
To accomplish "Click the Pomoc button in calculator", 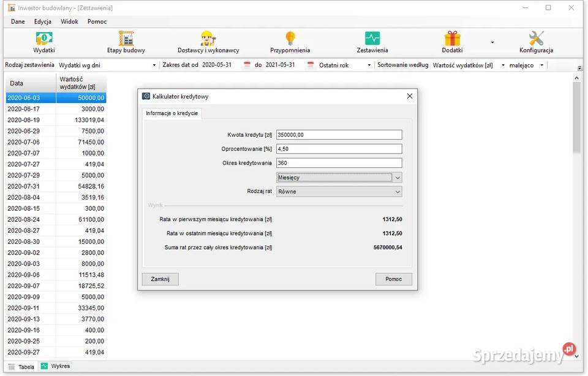I will (x=393, y=279).
